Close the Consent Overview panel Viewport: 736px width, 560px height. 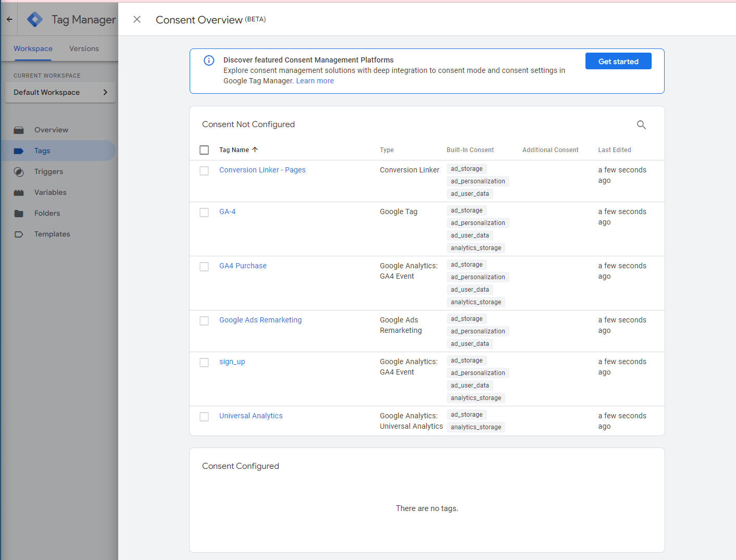137,19
